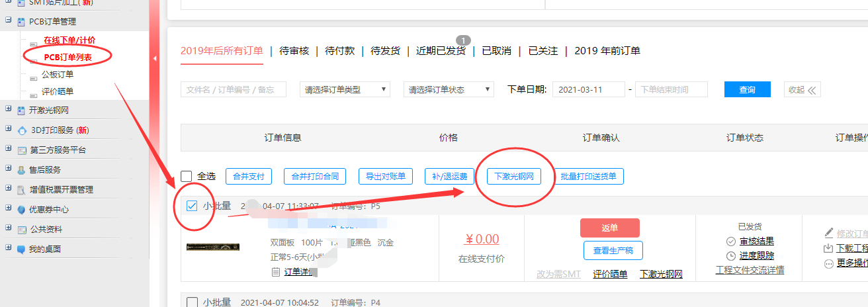The image size is (868, 307).
Task: Collapse the sidebar with the red arrow handle
Action: (155, 59)
